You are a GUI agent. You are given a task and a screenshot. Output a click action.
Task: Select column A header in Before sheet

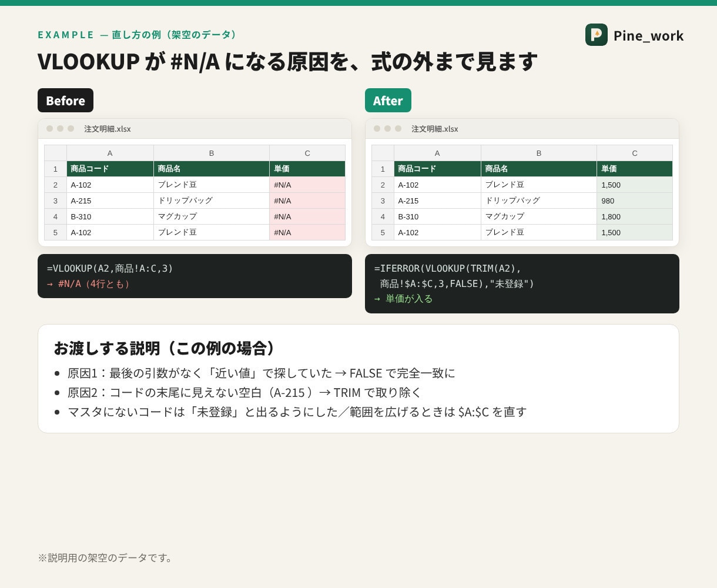coord(110,153)
